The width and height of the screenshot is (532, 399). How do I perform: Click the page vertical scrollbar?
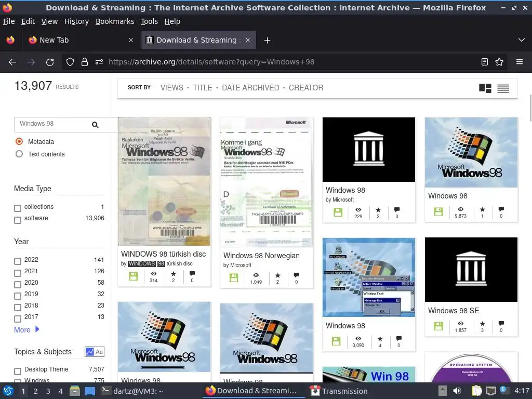tap(530, 108)
